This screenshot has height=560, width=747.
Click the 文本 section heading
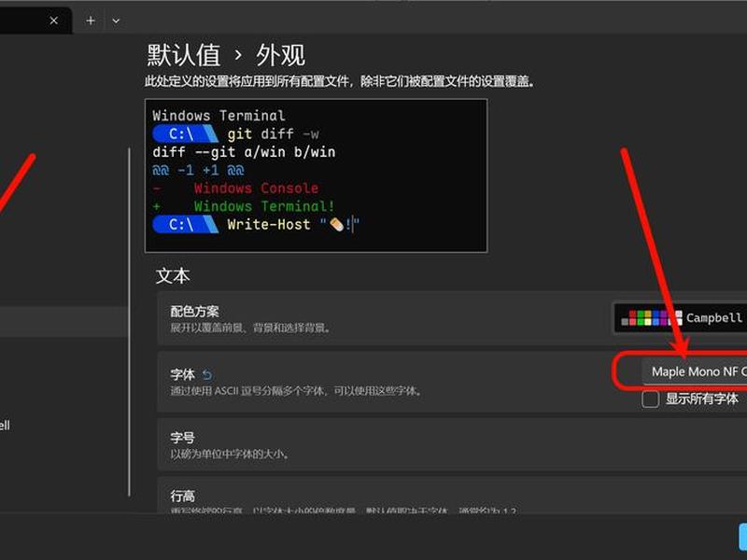[173, 275]
